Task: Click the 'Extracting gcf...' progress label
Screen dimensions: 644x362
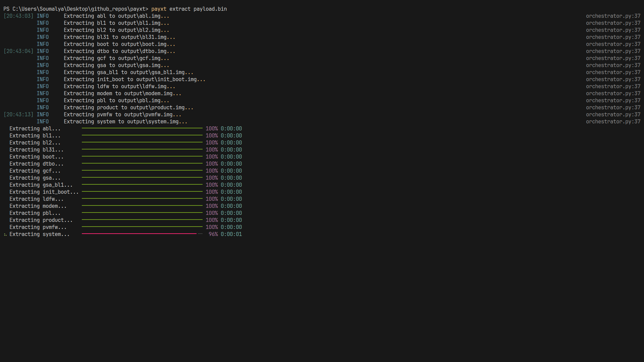Action: 35,171
